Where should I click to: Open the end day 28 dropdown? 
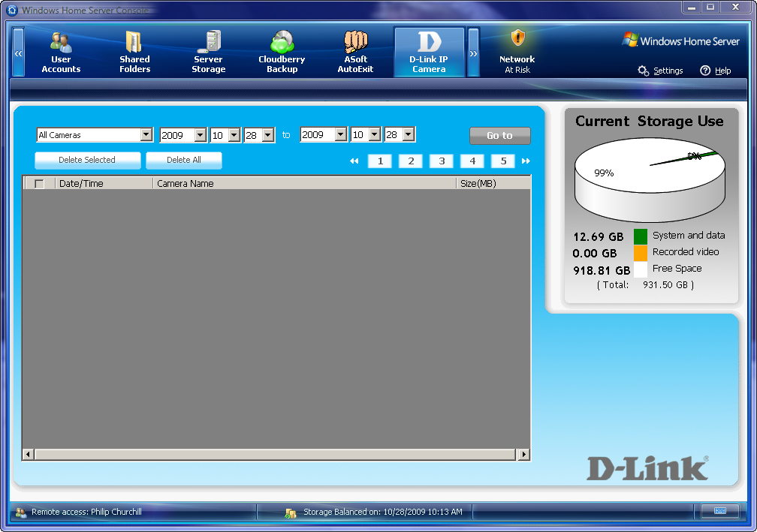(409, 134)
